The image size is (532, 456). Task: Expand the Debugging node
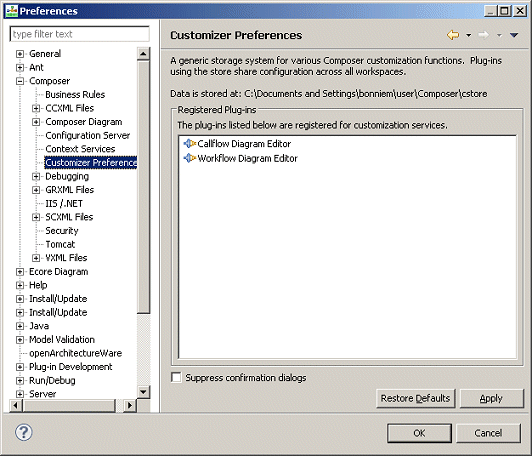click(x=36, y=176)
